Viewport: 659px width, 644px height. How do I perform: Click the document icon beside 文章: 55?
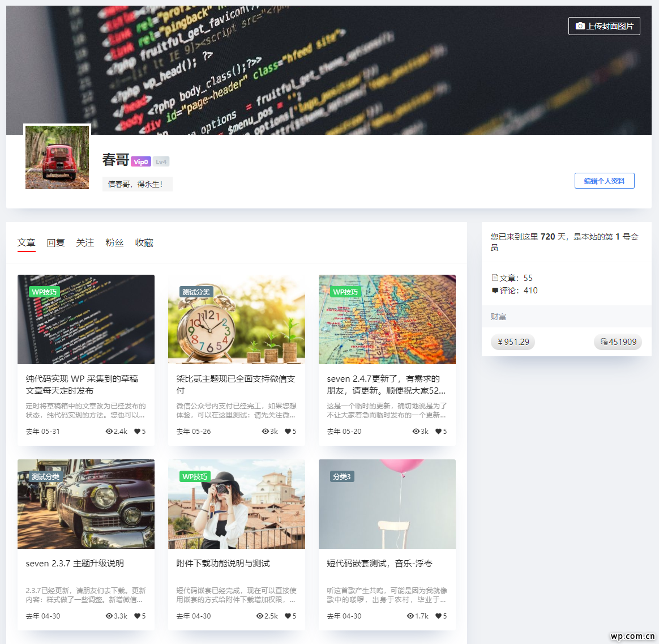[495, 278]
